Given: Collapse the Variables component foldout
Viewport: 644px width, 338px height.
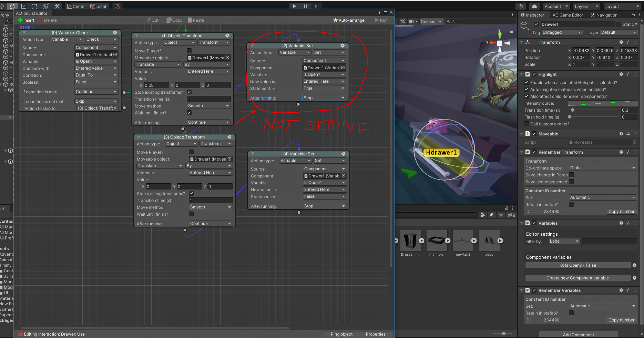Looking at the screenshot, I should pos(521,223).
